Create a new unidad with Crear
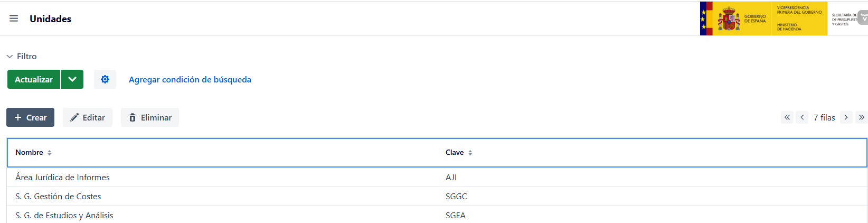 pyautogui.click(x=30, y=117)
